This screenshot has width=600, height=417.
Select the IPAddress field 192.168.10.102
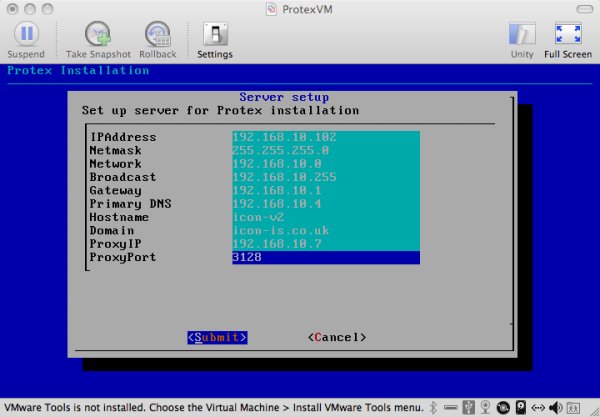point(326,137)
